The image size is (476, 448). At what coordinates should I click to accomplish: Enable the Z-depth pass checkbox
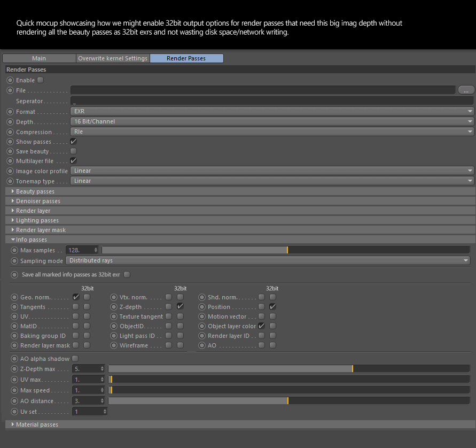coord(168,307)
